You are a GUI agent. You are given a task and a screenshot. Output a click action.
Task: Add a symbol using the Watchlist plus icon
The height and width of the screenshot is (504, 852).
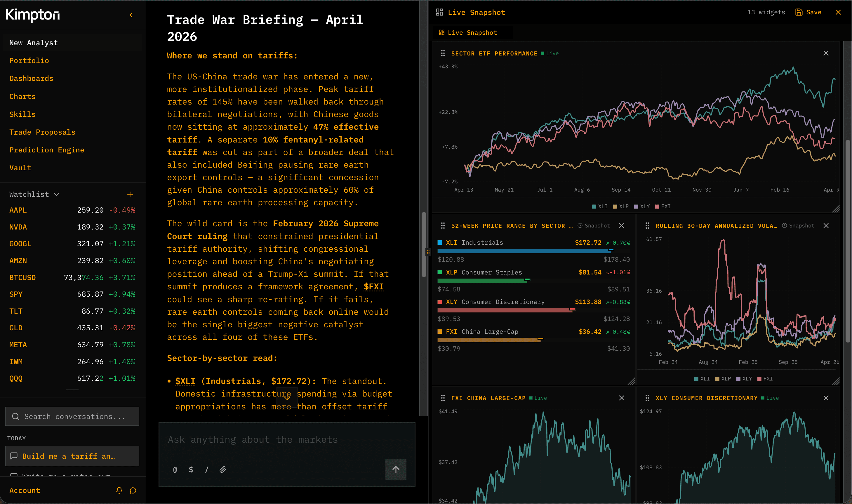point(130,194)
